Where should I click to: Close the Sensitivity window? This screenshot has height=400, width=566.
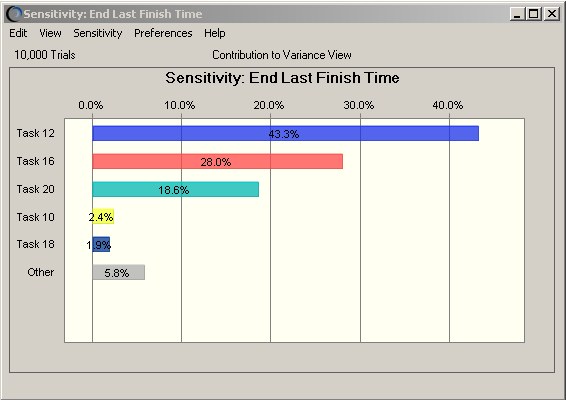(552, 14)
